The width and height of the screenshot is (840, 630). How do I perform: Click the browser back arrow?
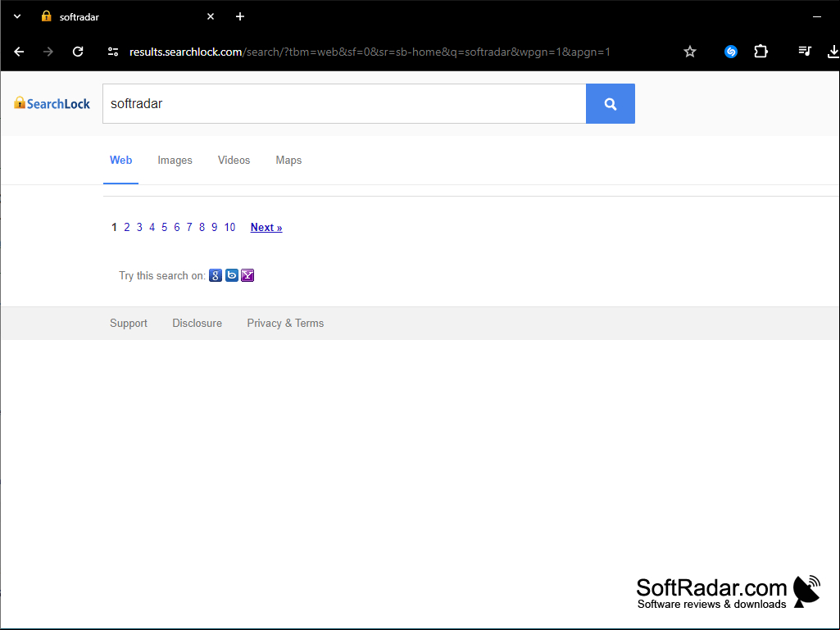tap(19, 52)
